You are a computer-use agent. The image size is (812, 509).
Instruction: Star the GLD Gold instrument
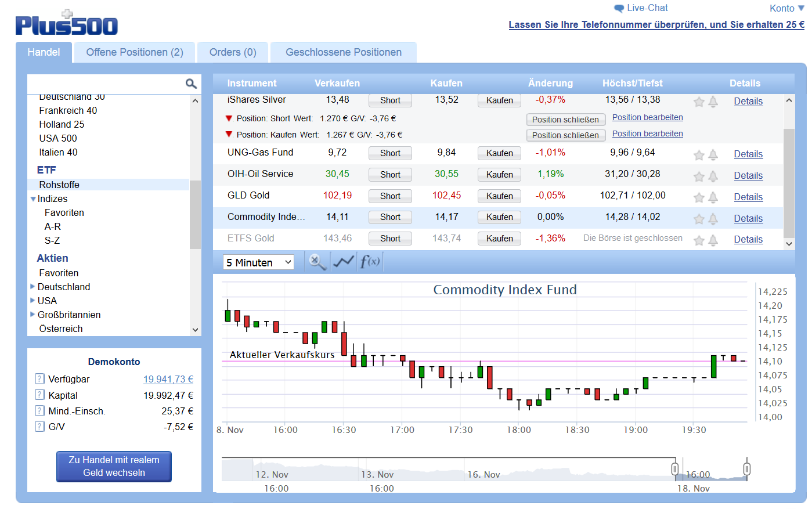click(x=699, y=198)
